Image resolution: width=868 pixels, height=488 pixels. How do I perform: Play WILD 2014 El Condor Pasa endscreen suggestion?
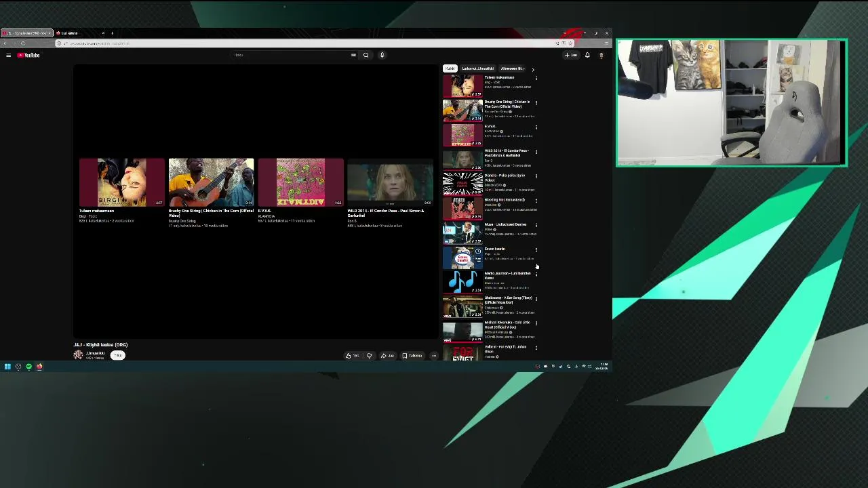tap(391, 182)
